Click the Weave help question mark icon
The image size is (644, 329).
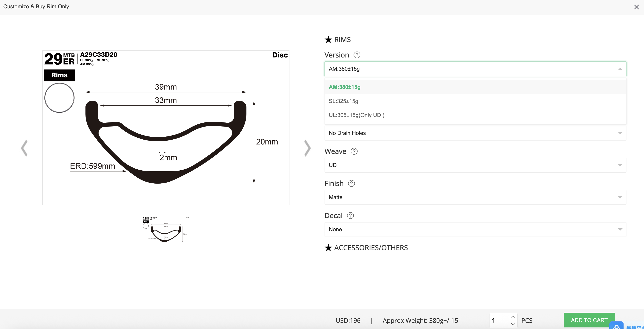[x=354, y=151]
